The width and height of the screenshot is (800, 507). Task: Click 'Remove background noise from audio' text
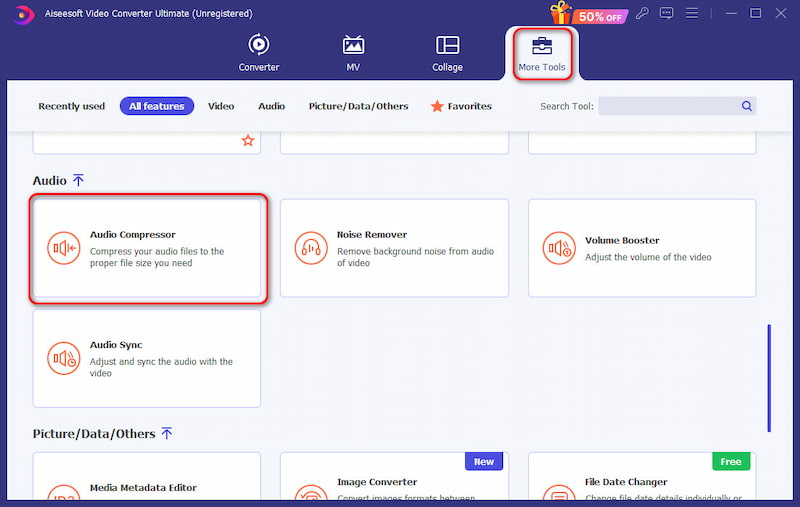[415, 257]
